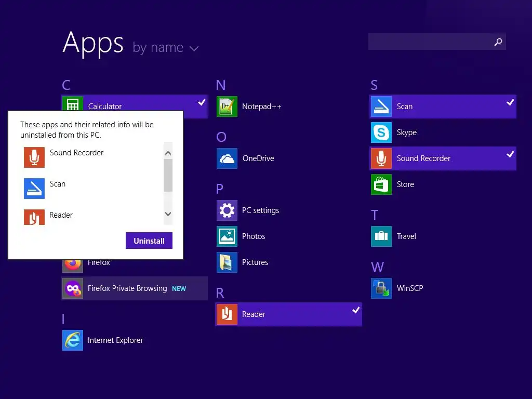Screen dimensions: 532x399
Task: Click the Sound Recorder microphone icon in the S group
Action: click(381, 158)
